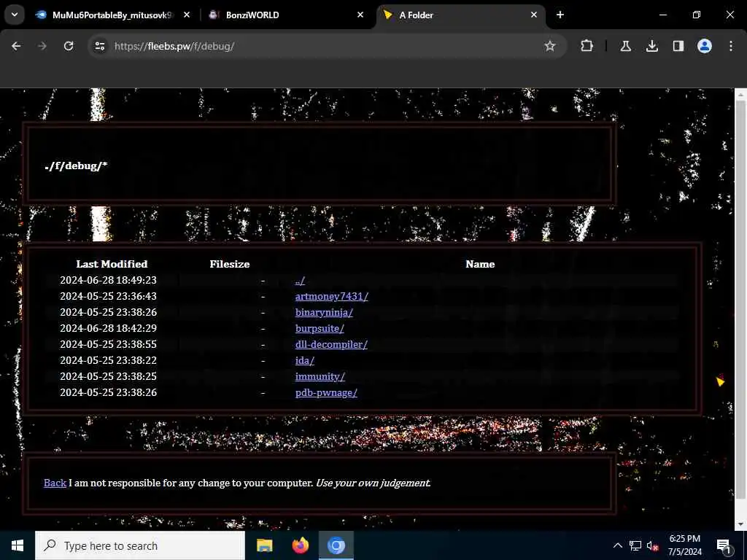
Task: Open the binaryninja/ folder link
Action: tap(324, 312)
